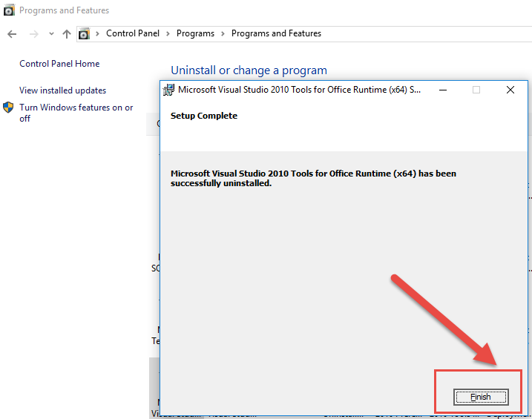Minimize the Visual Studio Tools setup dialog
Viewport: 532px width, 419px height.
click(442, 90)
